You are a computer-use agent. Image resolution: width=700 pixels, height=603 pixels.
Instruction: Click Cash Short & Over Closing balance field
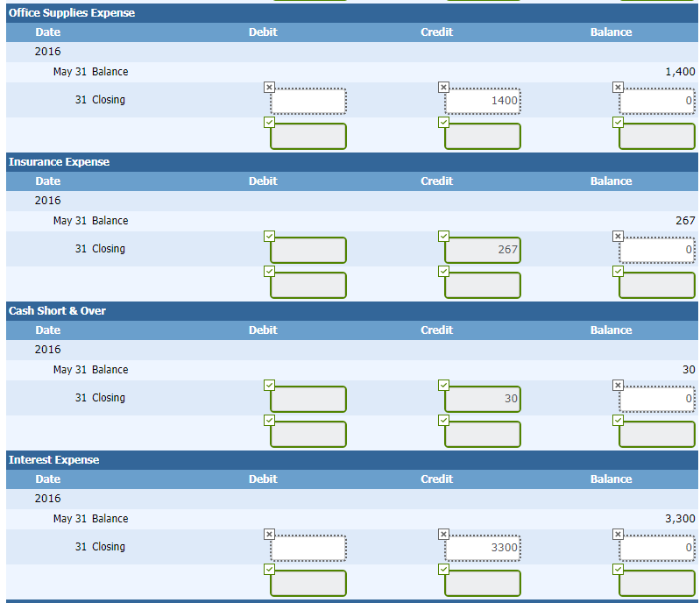tap(657, 399)
